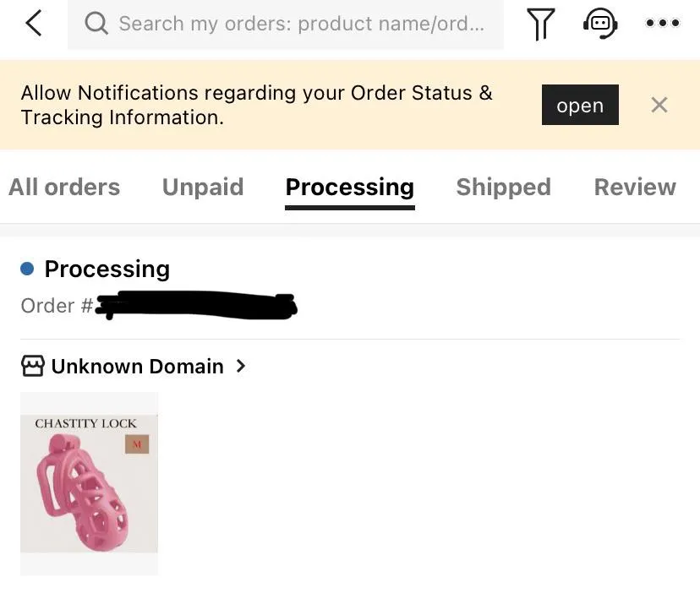
Task: Click the magnifier search icon
Action: [96, 24]
